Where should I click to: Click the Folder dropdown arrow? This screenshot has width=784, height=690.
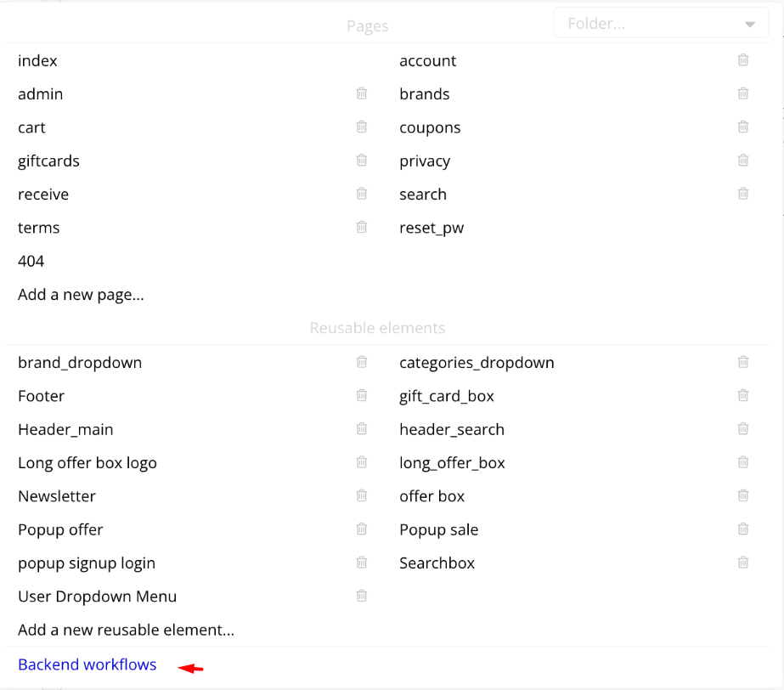(x=749, y=25)
